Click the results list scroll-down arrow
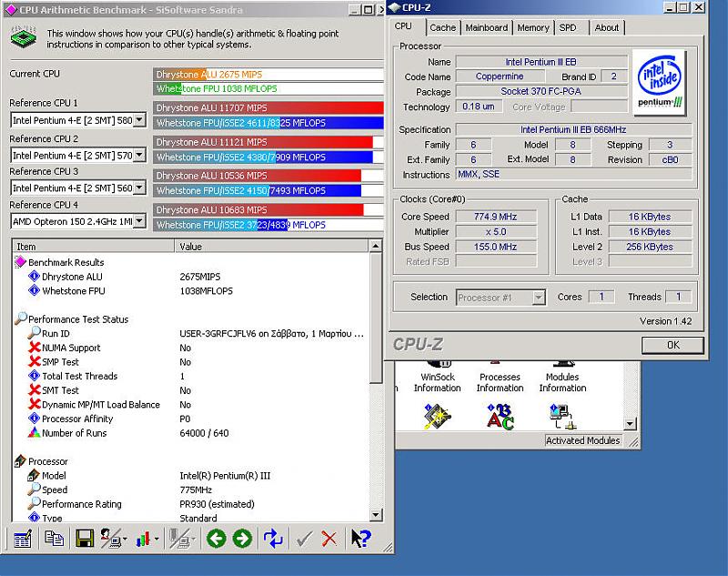 coord(376,514)
